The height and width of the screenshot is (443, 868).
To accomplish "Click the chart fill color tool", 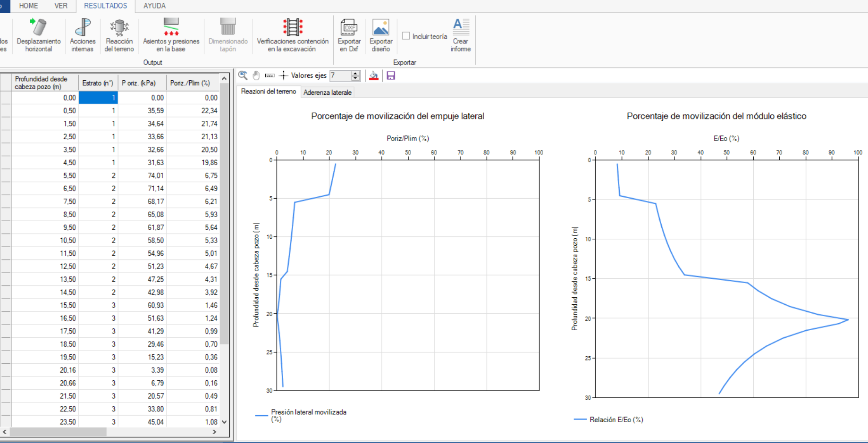I will tap(373, 75).
